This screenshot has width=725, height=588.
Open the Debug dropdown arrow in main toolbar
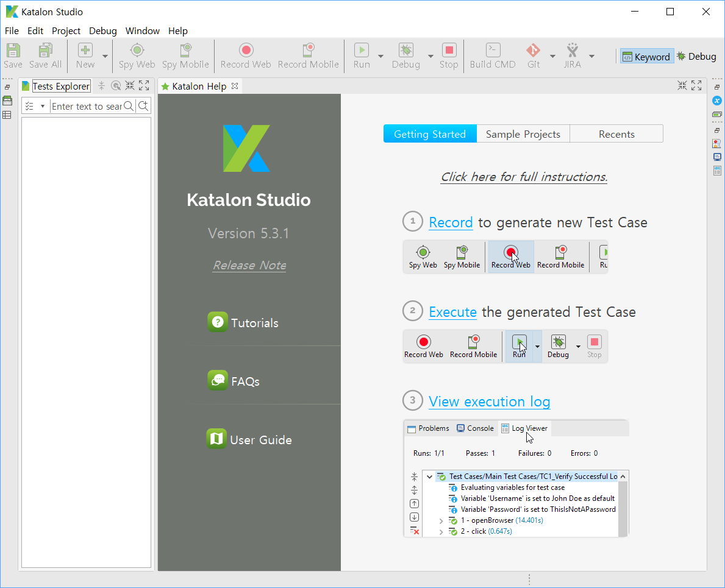pyautogui.click(x=430, y=56)
